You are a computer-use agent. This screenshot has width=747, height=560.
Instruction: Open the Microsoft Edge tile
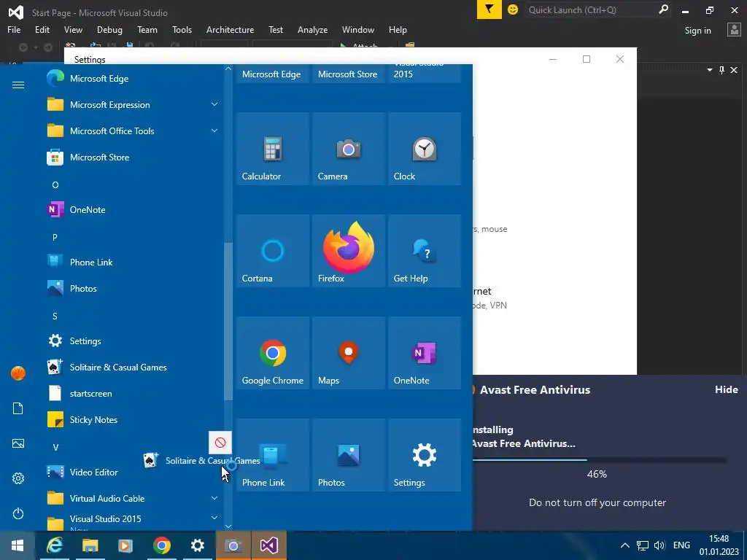273,74
